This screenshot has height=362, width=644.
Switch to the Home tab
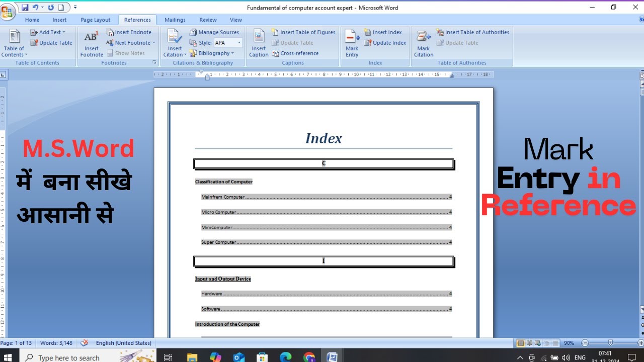32,20
